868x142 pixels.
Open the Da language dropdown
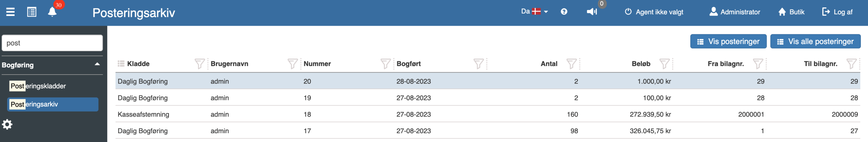pyautogui.click(x=534, y=12)
